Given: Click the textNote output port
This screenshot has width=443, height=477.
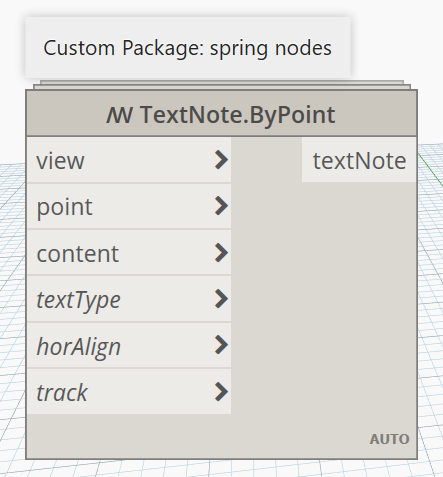Looking at the screenshot, I should (x=359, y=160).
